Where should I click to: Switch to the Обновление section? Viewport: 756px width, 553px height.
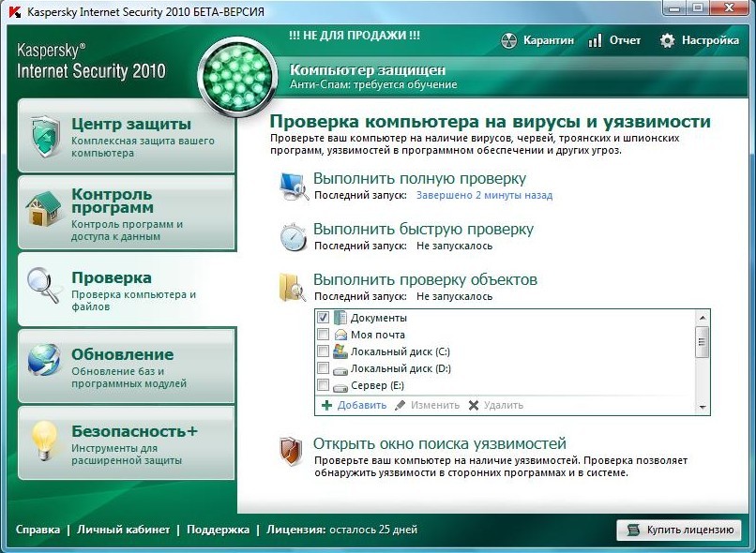pos(127,366)
